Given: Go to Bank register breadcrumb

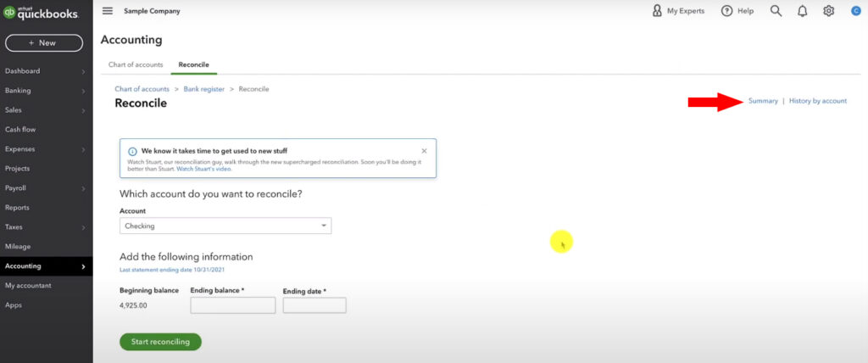Looking at the screenshot, I should pos(204,89).
